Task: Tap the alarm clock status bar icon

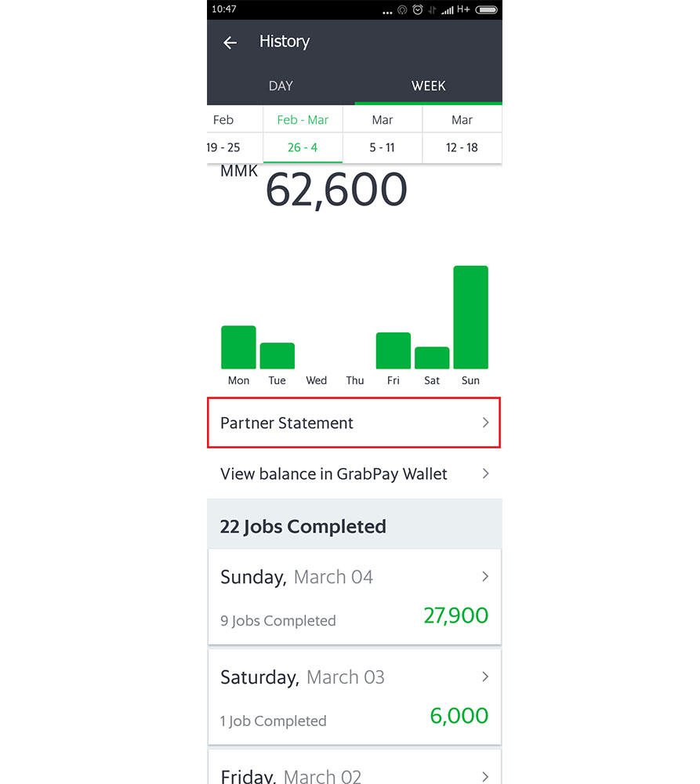Action: (418, 10)
